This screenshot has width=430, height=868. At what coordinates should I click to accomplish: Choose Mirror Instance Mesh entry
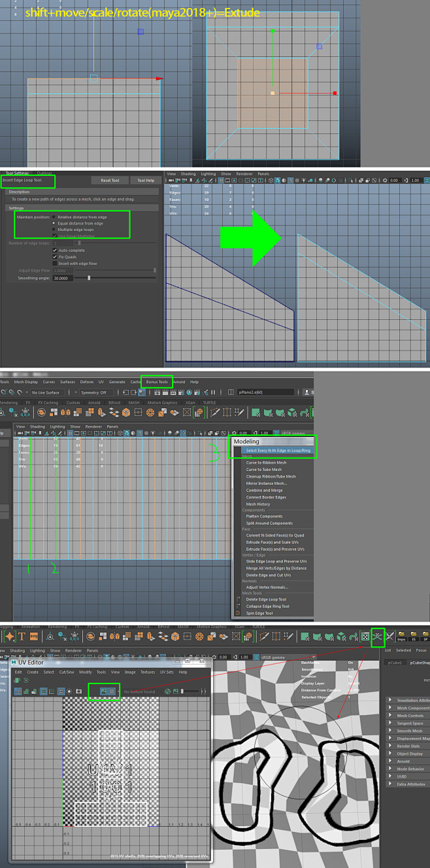[x=266, y=483]
